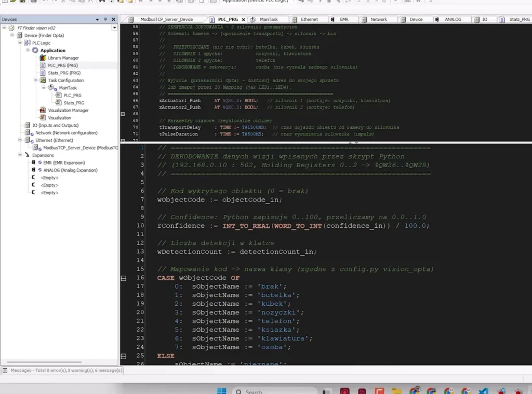Viewport: 532px width, 394px height.
Task: Click the ModbusTCP_Server_Device tree icon
Action: pyautogui.click(x=37, y=147)
